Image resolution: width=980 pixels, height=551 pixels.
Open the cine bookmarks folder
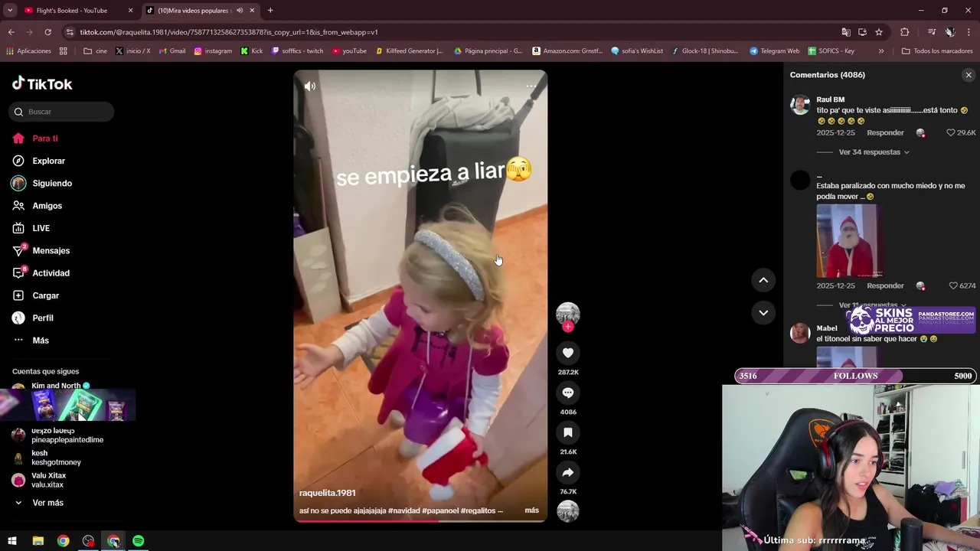tap(96, 51)
